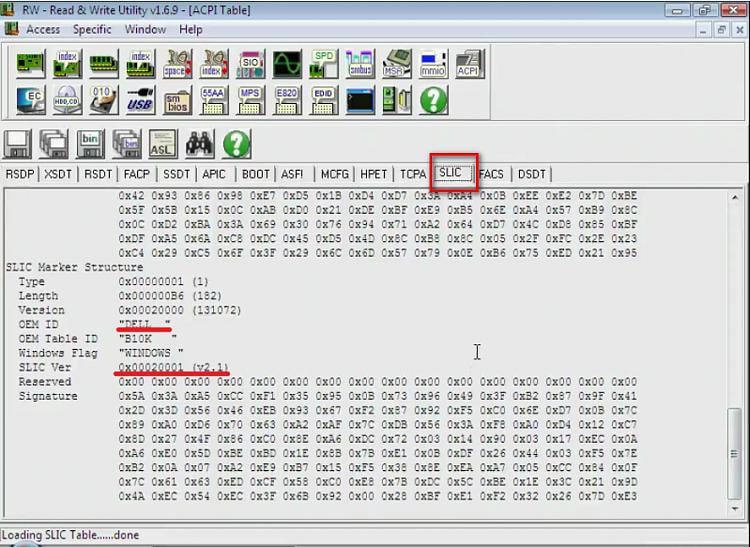The image size is (750, 547).
Task: Open the Super IO (SIO) icon
Action: (251, 64)
